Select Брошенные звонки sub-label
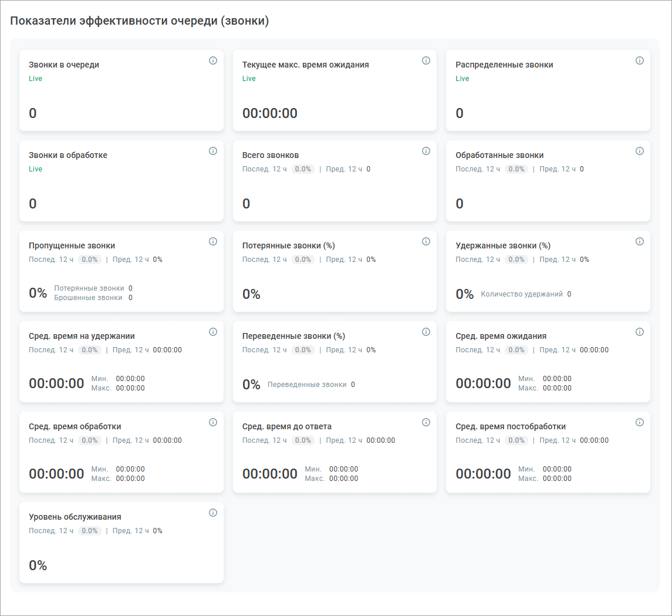Viewport: 672px width, 616px height. tap(88, 298)
